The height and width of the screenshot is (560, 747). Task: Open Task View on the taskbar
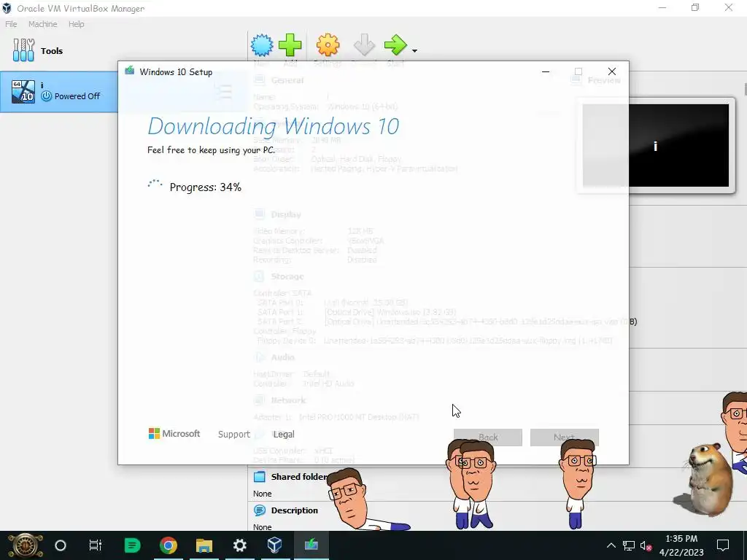click(x=96, y=545)
